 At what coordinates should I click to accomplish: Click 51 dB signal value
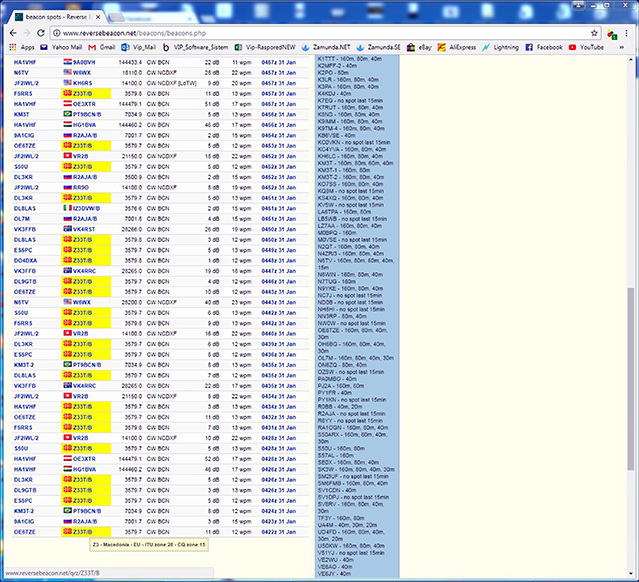pyautogui.click(x=212, y=104)
